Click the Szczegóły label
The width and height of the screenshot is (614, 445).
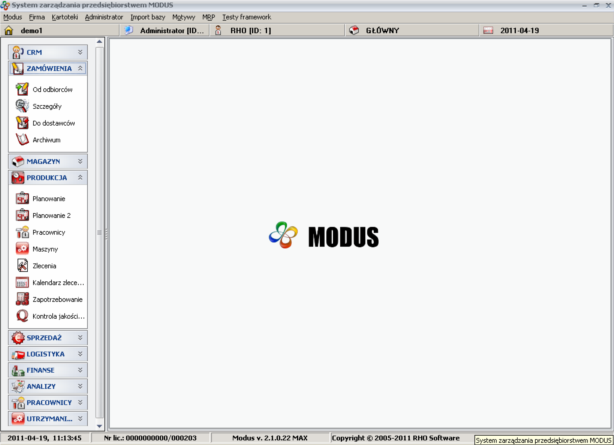pyautogui.click(x=47, y=107)
